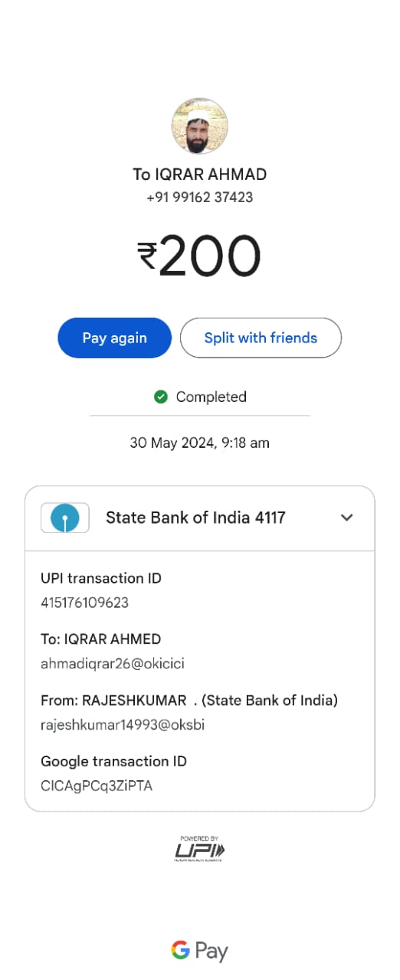Image resolution: width=400 pixels, height=980 pixels.
Task: Click the Google transaction ID CICAgPCq3ZiPTA
Action: (97, 786)
